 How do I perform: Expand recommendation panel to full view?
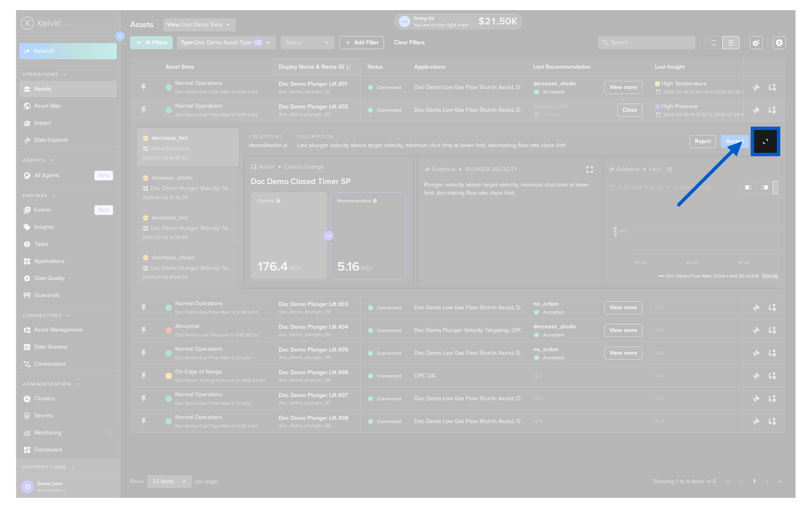[765, 142]
